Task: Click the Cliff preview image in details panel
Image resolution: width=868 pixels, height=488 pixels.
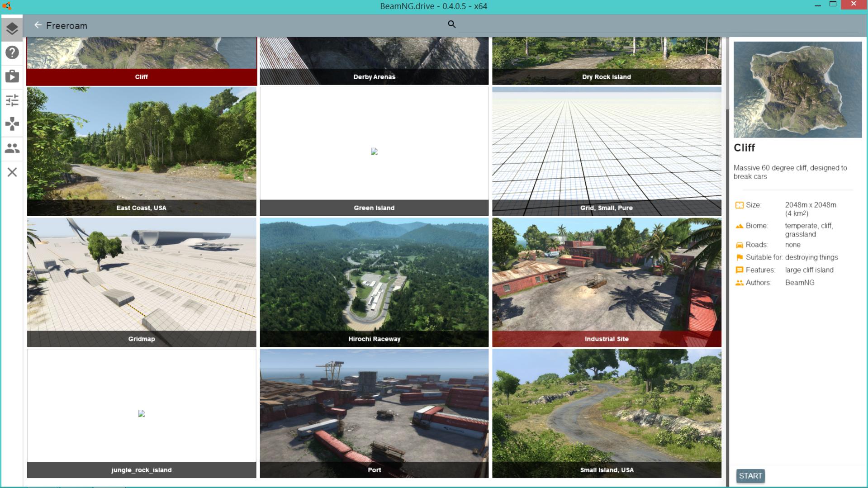Action: click(797, 90)
